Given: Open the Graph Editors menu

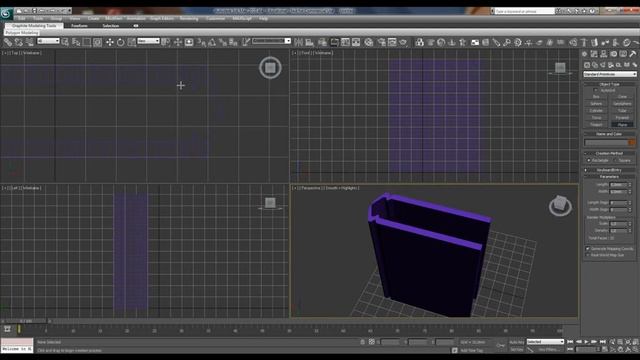Looking at the screenshot, I should tap(162, 18).
